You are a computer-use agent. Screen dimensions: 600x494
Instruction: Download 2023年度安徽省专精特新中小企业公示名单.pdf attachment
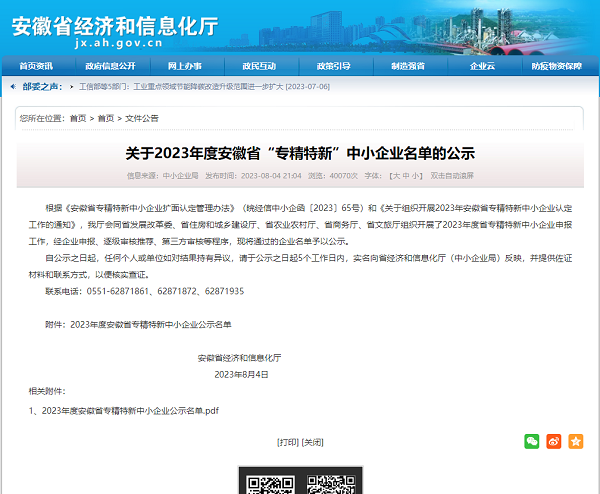click(x=130, y=411)
